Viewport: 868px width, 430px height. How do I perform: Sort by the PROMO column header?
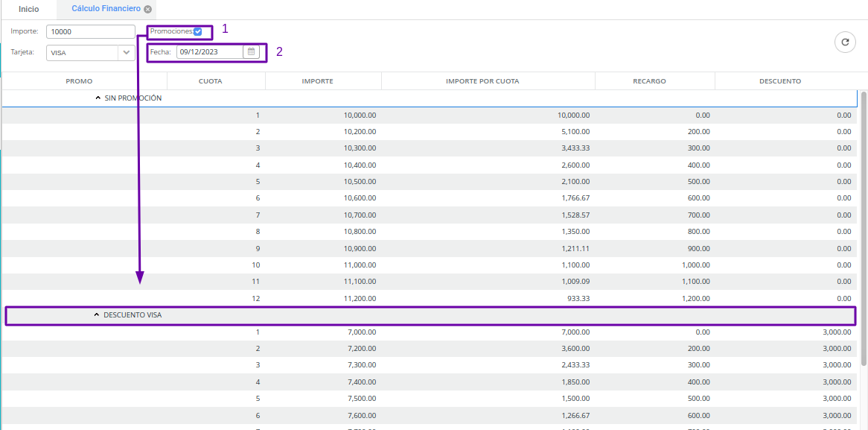pos(79,81)
